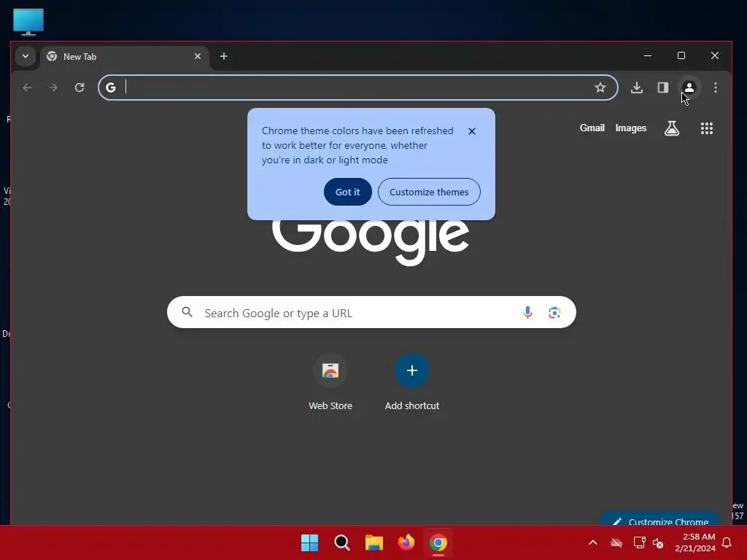The width and height of the screenshot is (747, 560).
Task: Click the OneDrive cloud tray icon
Action: (616, 542)
